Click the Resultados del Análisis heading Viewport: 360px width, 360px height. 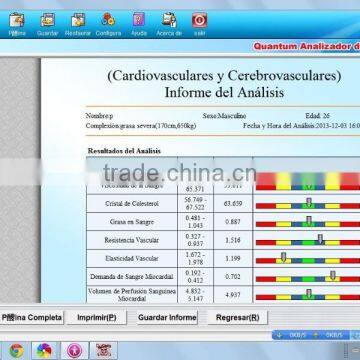pos(124,151)
